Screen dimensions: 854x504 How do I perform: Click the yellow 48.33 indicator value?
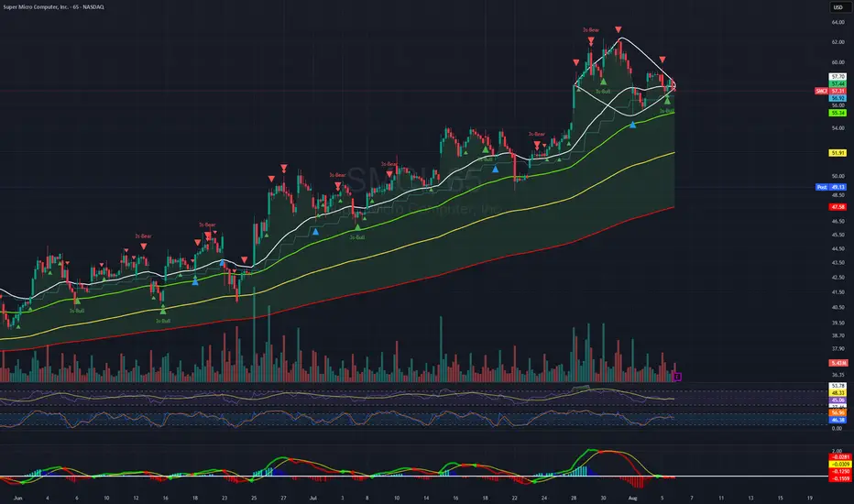click(x=838, y=393)
